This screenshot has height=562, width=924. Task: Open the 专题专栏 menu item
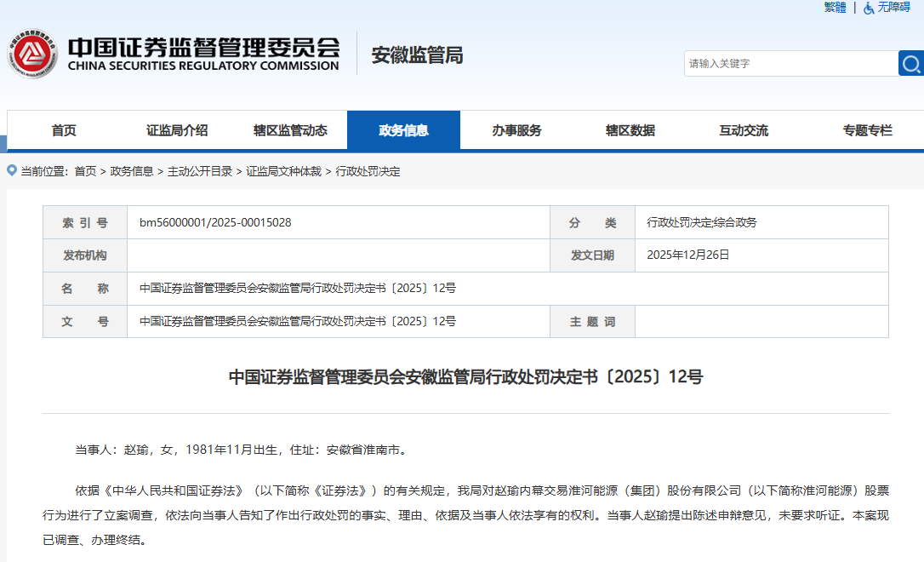866,129
